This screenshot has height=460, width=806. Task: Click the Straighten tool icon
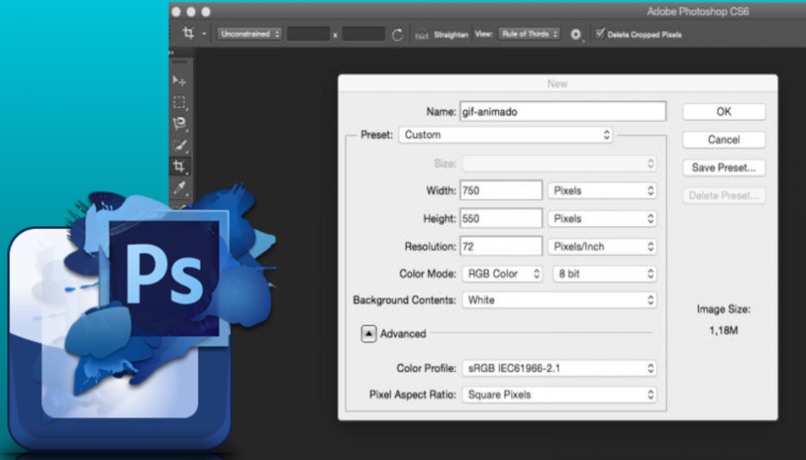(x=423, y=34)
